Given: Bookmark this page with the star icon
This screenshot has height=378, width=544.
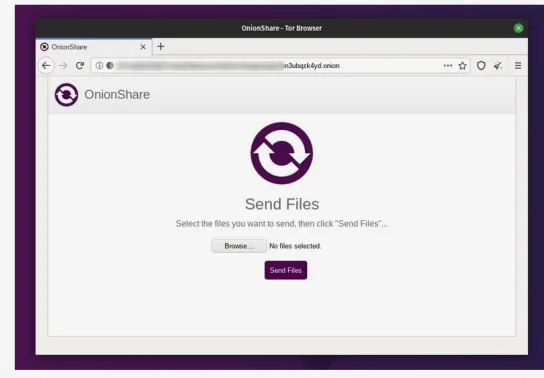Looking at the screenshot, I should [462, 66].
